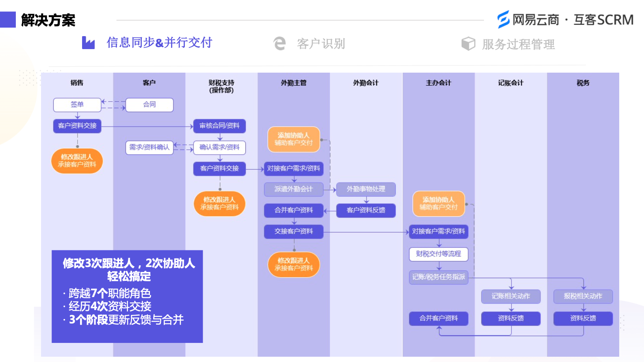
Task: Switch to the 信息同步&并行交付 tab
Action: tap(159, 43)
